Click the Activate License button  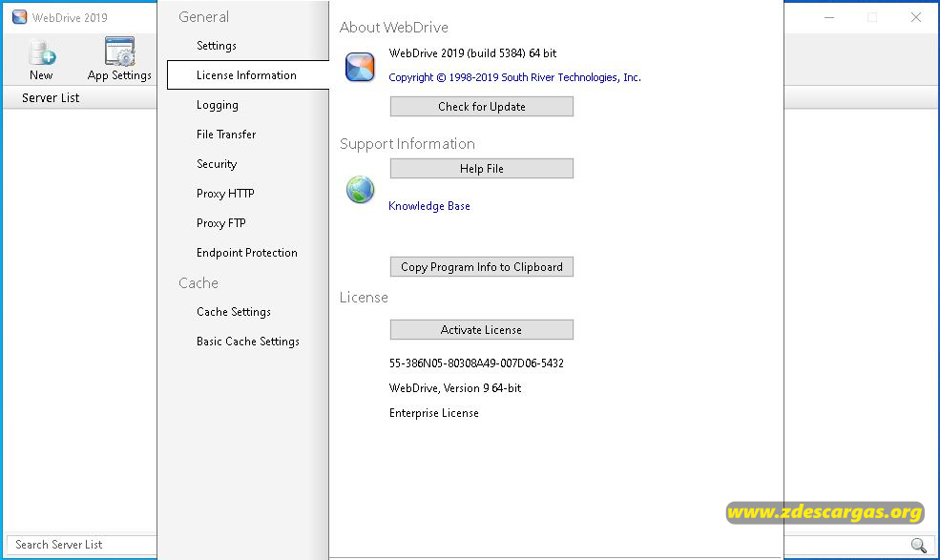481,330
